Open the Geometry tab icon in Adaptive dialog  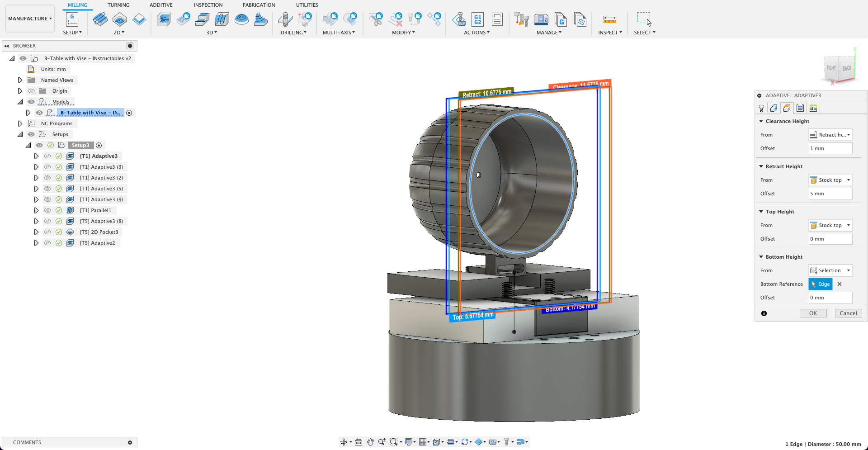click(774, 108)
